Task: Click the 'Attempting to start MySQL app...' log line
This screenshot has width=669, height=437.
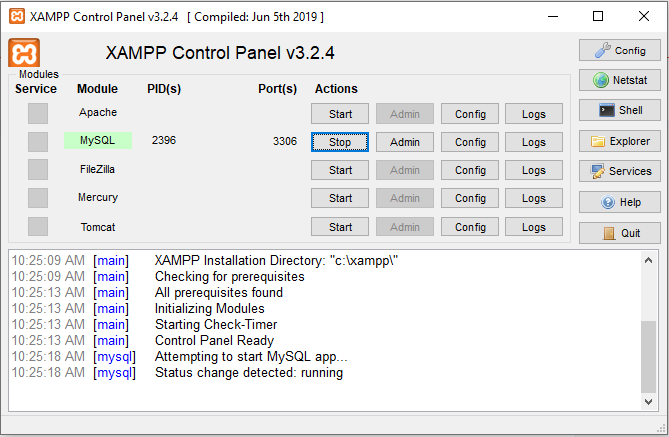Action: coord(251,357)
